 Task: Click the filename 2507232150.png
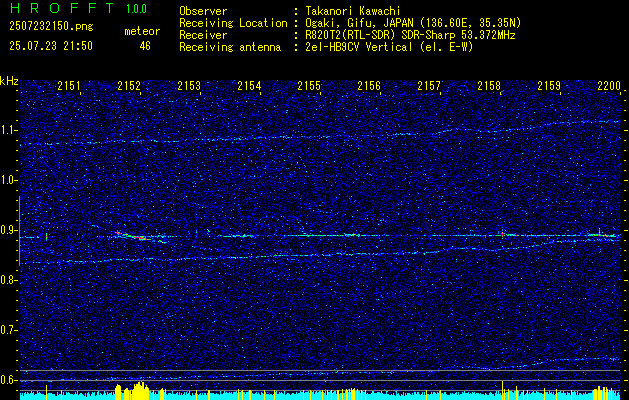pos(51,27)
